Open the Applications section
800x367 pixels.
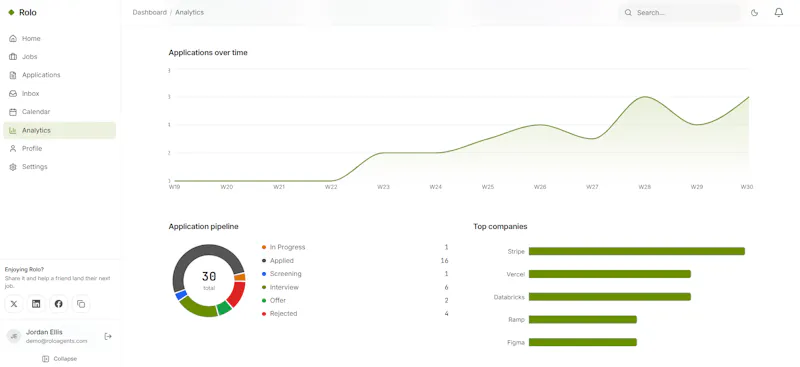(59, 75)
